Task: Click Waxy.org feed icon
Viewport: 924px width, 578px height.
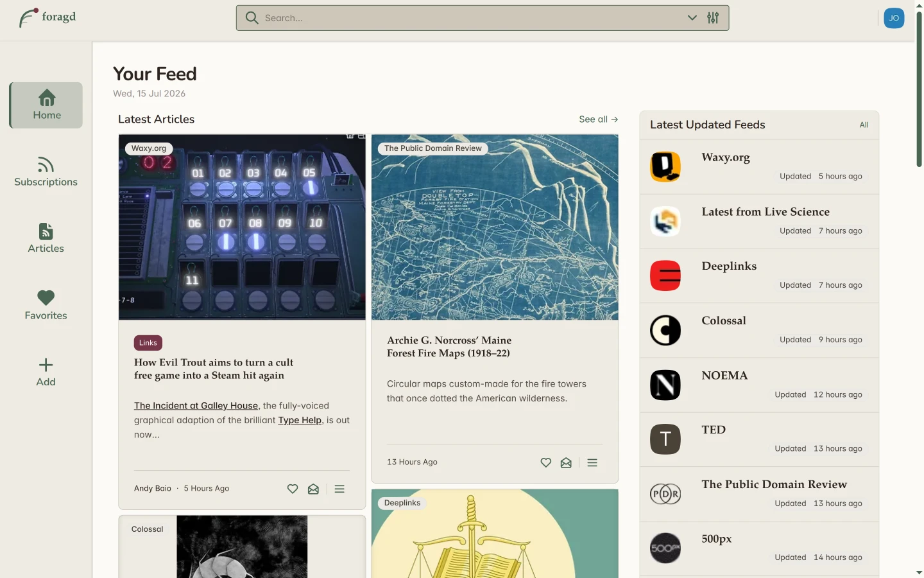Action: [x=665, y=167]
